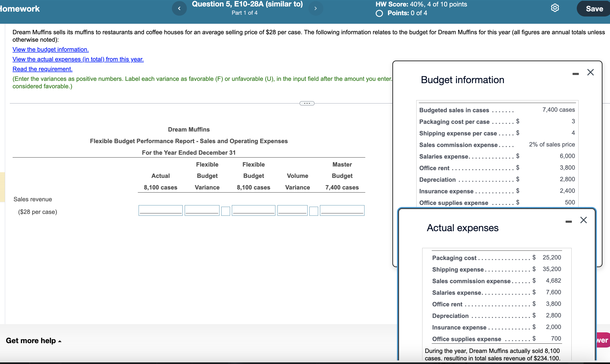Screen dimensions: 610x364
Task: Select volume variance F/U label box
Action: [x=314, y=211]
